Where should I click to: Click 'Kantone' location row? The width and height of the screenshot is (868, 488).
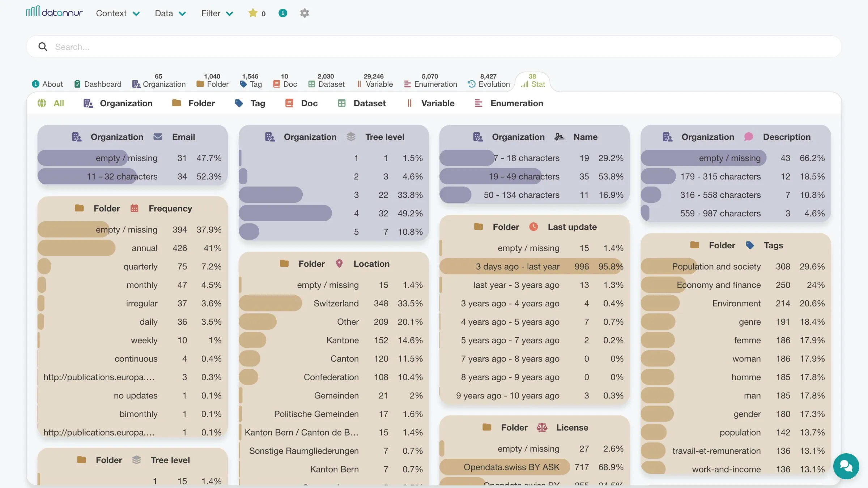(x=333, y=341)
